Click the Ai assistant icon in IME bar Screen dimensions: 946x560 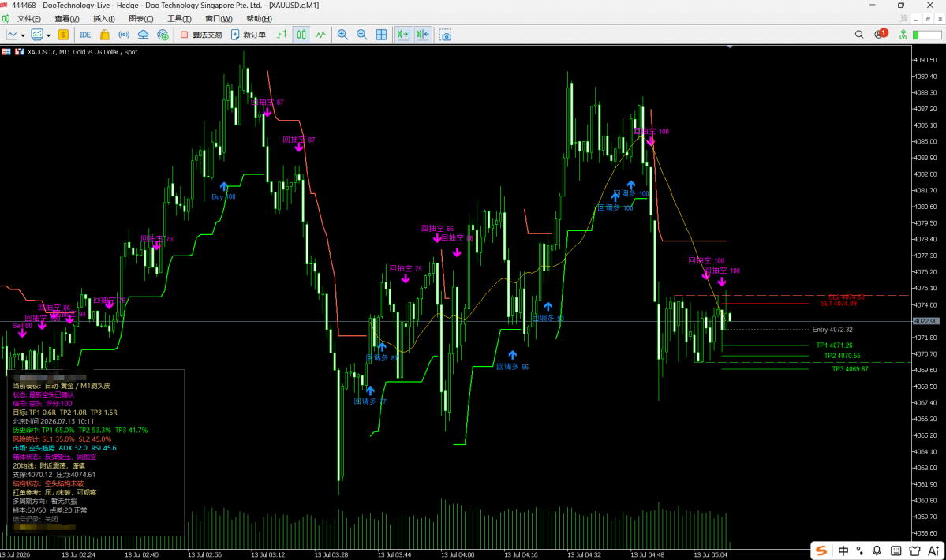[933, 551]
